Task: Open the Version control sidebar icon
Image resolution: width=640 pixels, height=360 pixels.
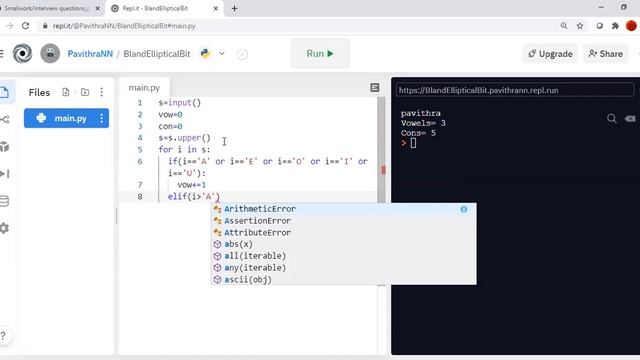Action: tap(5, 119)
